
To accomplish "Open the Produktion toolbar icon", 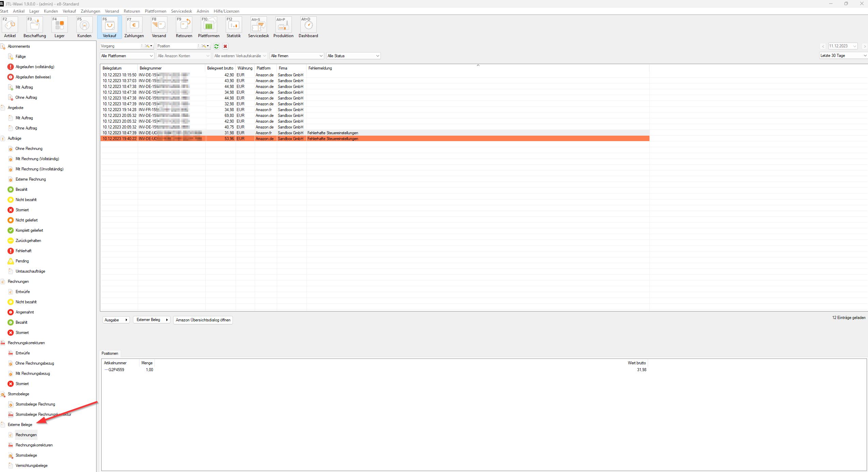I will click(x=283, y=27).
